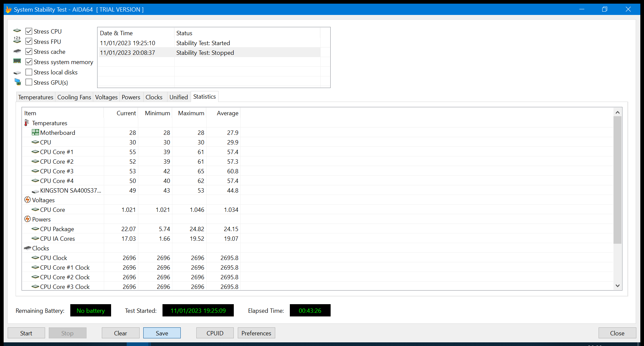
Task: Disable the Stress cache checkbox
Action: (29, 51)
